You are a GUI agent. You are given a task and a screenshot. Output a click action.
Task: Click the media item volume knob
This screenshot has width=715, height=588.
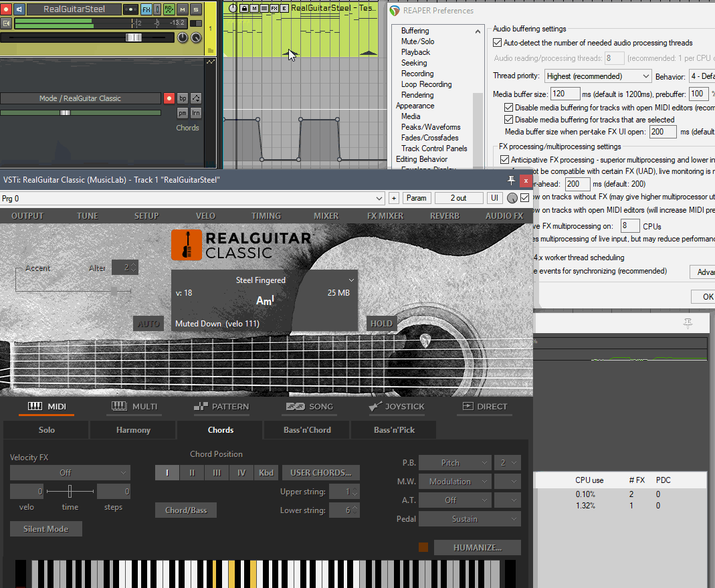pyautogui.click(x=233, y=8)
